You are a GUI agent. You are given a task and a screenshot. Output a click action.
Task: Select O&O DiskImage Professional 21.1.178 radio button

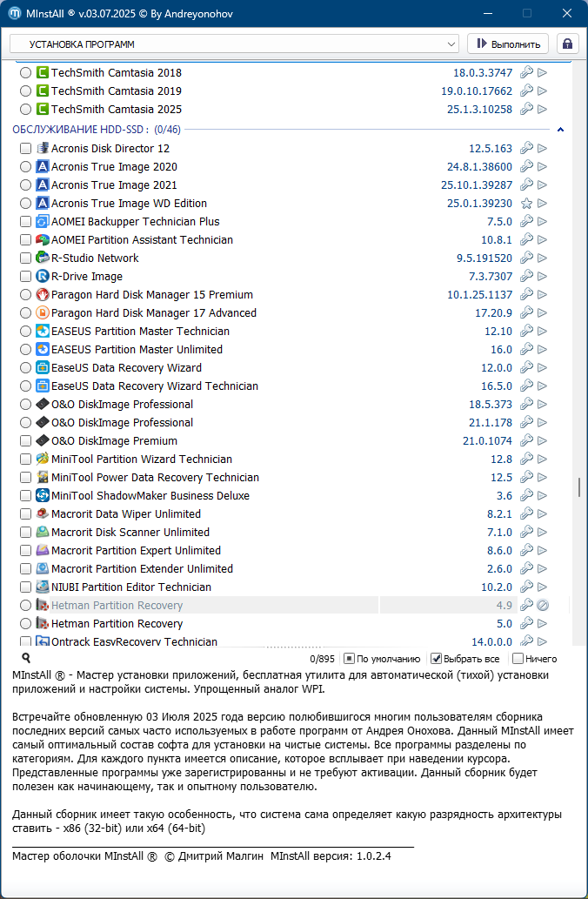tap(25, 423)
